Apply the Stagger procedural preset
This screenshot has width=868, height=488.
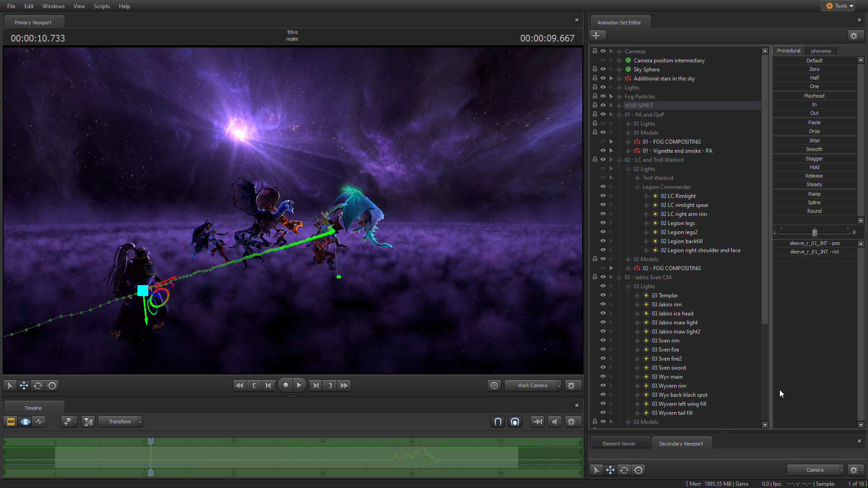pos(814,159)
